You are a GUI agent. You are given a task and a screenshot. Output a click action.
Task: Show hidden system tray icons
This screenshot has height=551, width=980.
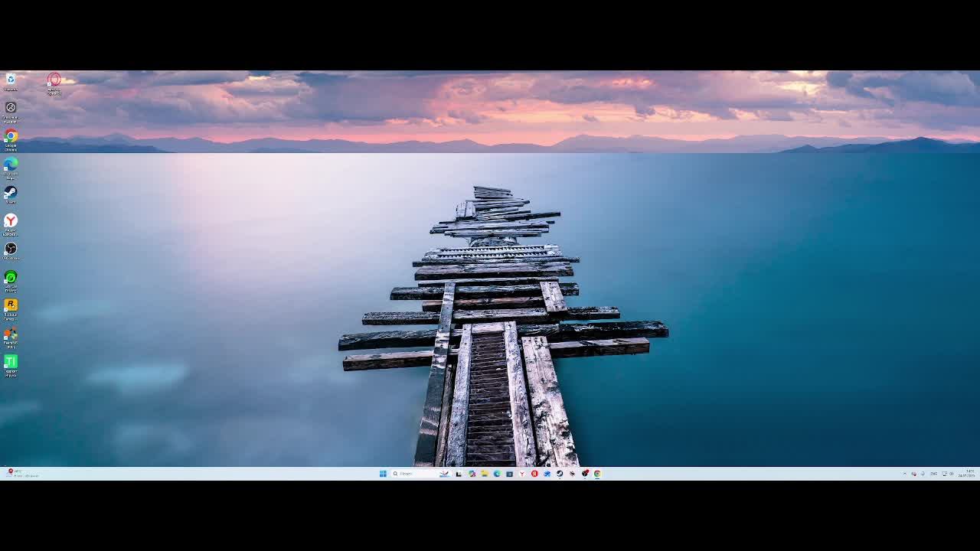[x=905, y=474]
